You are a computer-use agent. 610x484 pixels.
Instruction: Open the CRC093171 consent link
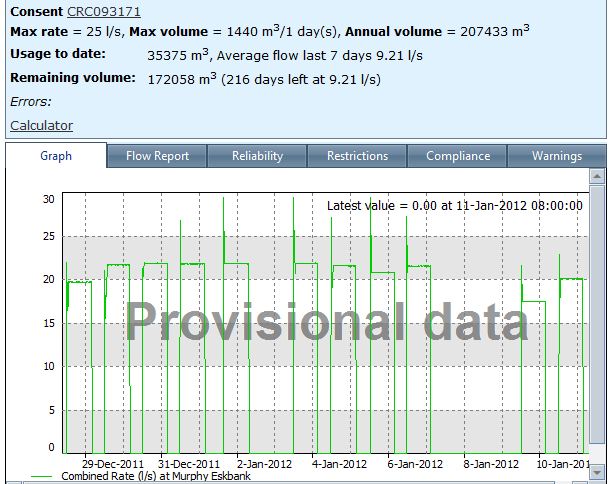pos(103,12)
